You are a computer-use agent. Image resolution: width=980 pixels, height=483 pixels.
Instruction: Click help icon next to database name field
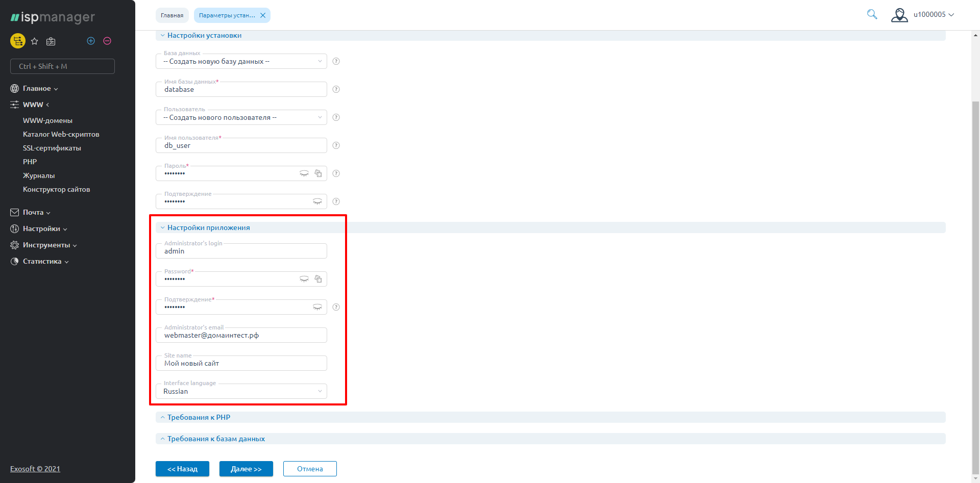click(336, 89)
